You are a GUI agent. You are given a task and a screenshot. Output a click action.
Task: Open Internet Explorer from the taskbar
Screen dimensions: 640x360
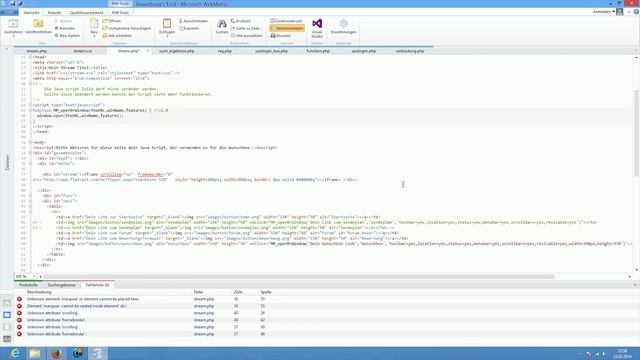15,353
